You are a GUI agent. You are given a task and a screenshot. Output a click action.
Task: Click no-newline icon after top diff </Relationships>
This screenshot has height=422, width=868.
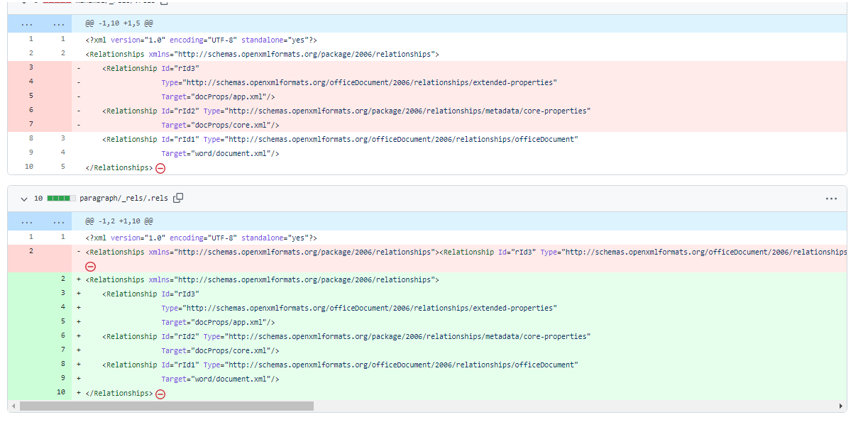click(x=160, y=168)
